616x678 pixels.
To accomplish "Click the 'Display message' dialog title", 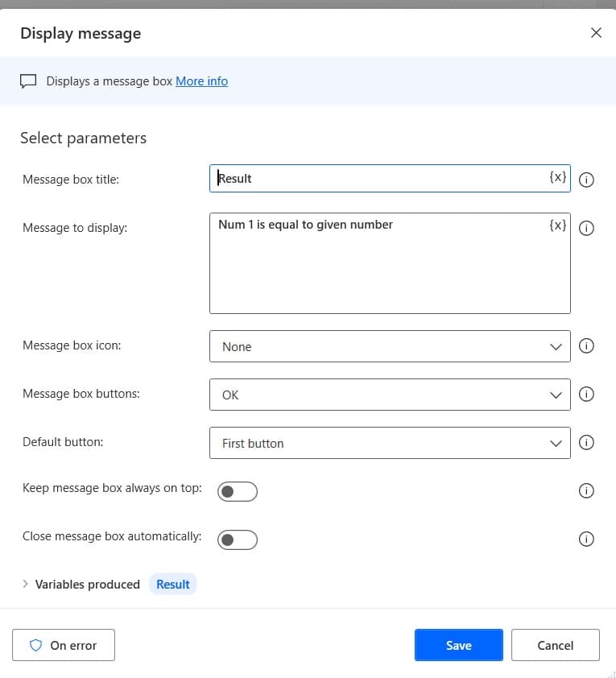I will point(81,33).
